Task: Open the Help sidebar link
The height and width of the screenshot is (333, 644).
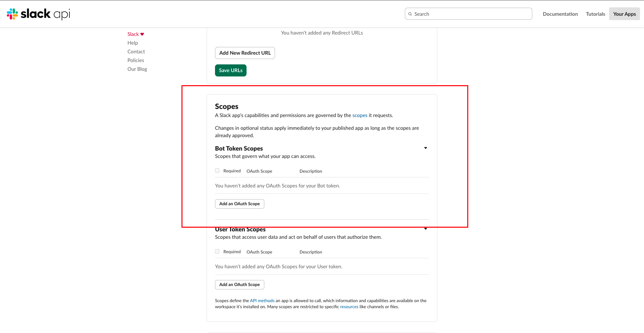Action: [133, 43]
